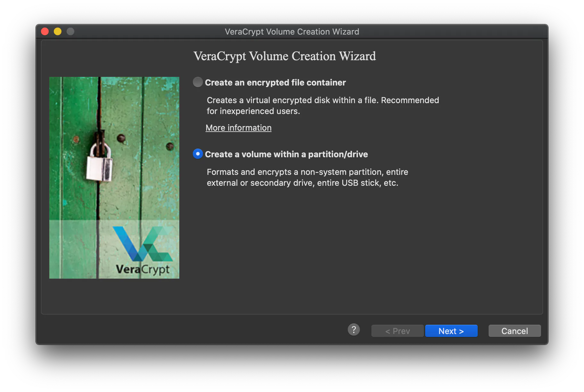Screen dimensions: 584x392
Task: Click the question mark help icon
Action: [x=353, y=330]
